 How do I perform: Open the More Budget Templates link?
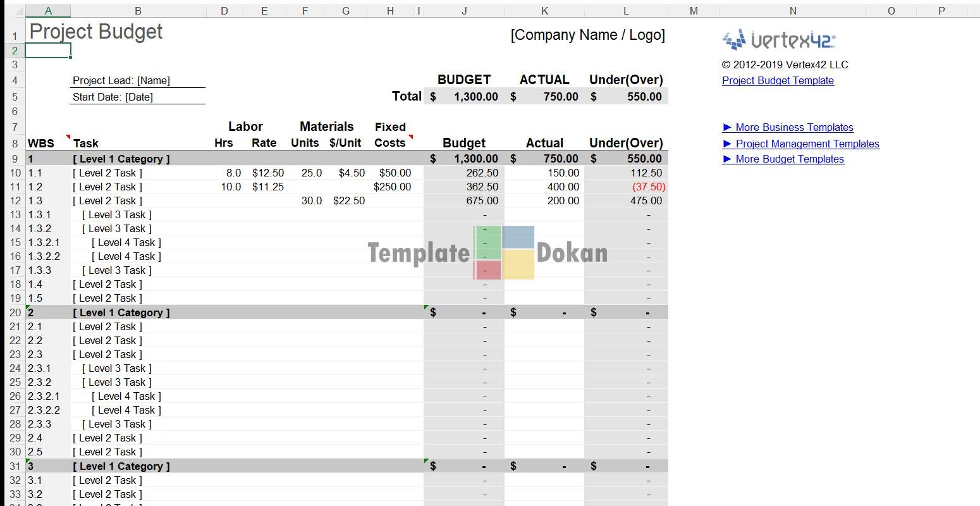tap(789, 159)
